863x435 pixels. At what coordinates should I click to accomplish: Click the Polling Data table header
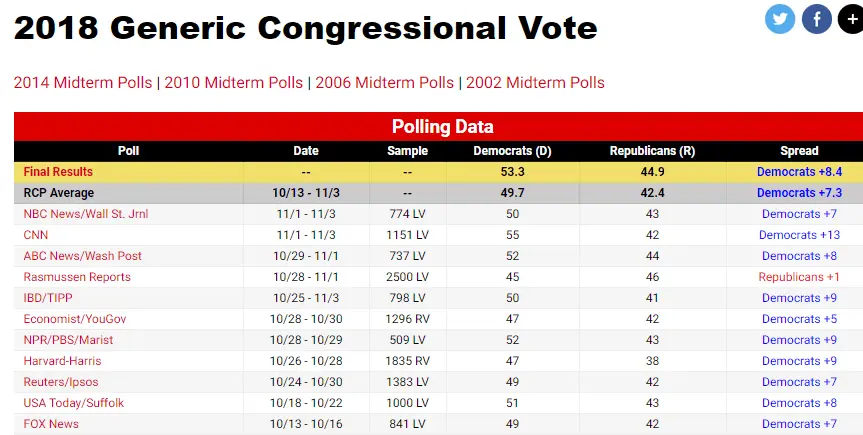[x=442, y=127]
